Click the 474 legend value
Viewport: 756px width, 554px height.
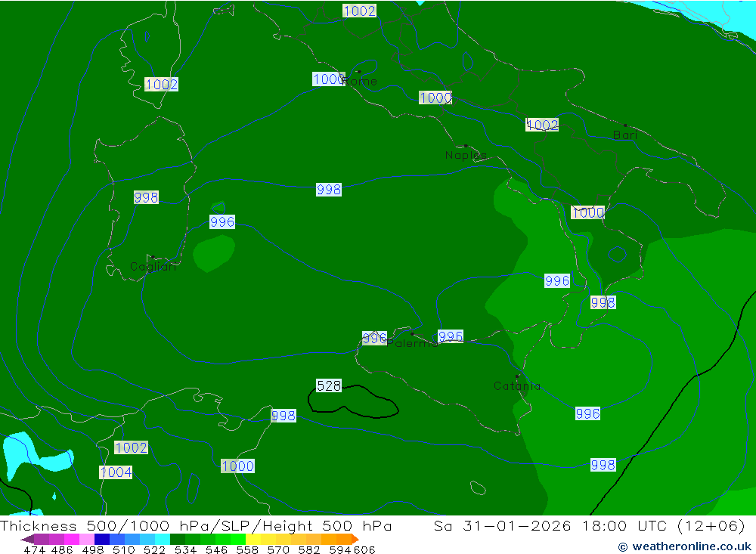pyautogui.click(x=34, y=549)
